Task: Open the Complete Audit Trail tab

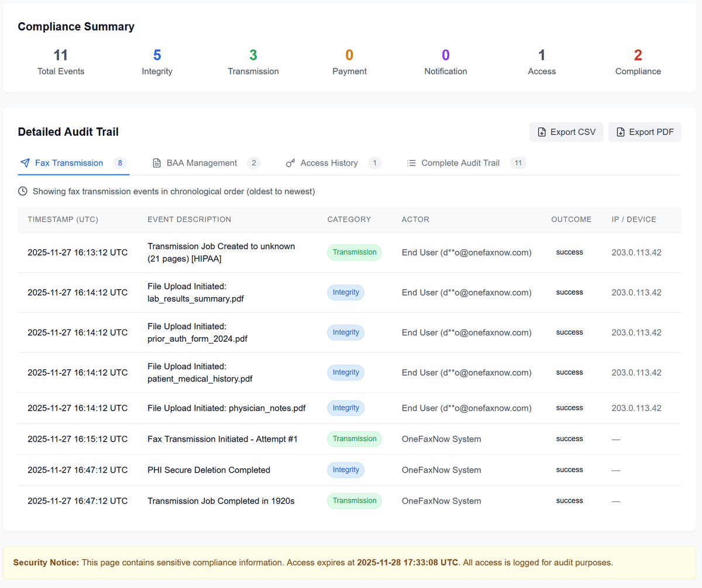Action: tap(459, 163)
